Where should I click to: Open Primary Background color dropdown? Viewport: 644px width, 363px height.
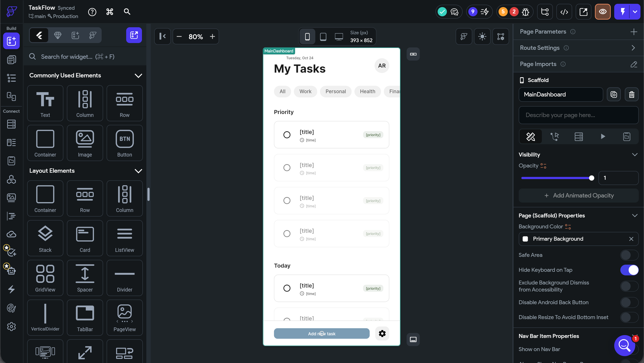[578, 239]
